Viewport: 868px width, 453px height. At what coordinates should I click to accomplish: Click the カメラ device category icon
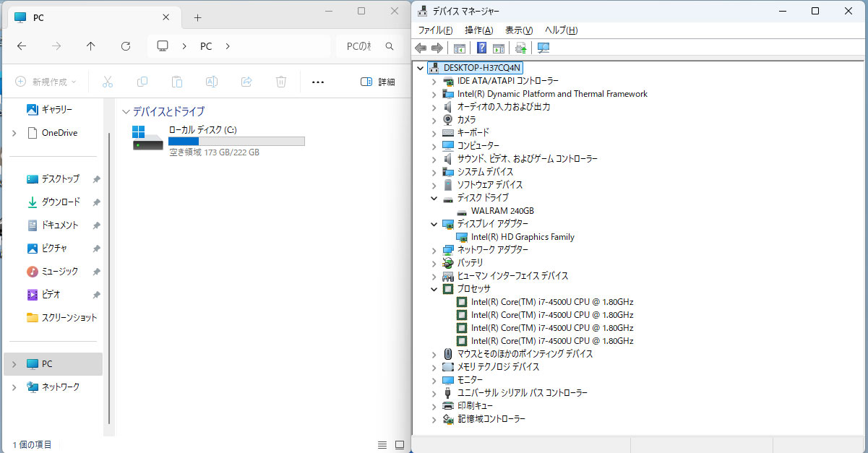click(448, 120)
